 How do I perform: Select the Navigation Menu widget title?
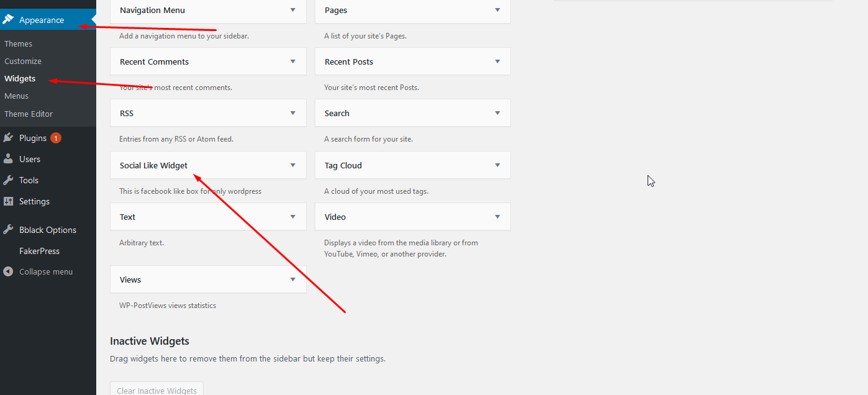click(152, 10)
